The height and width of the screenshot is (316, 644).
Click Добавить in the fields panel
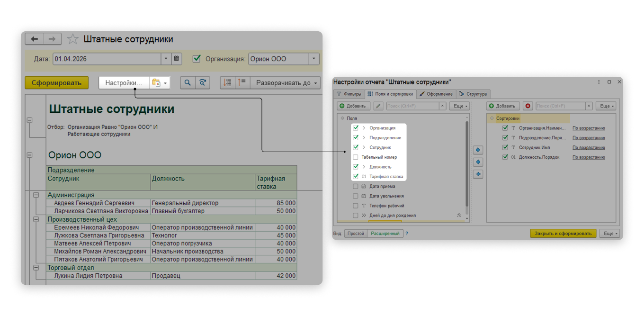(354, 106)
